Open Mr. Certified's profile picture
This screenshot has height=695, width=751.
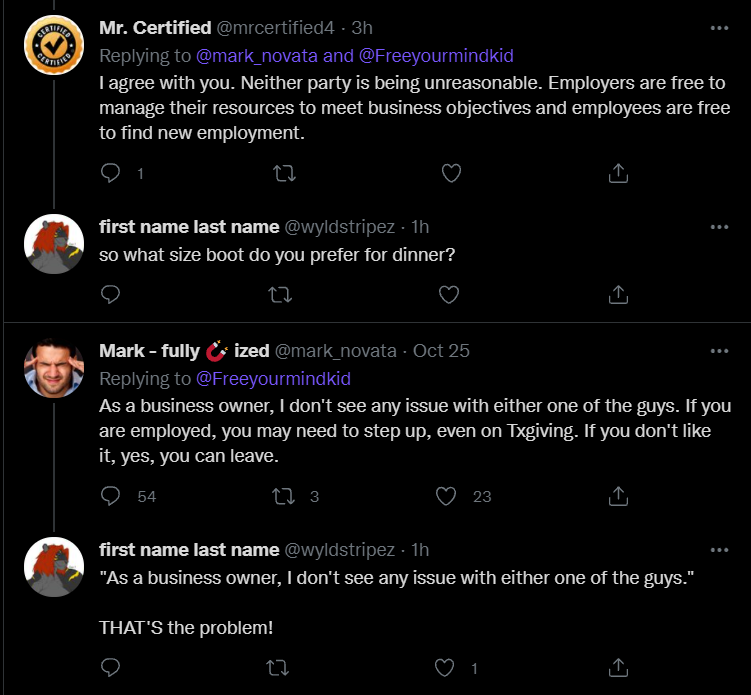[54, 45]
